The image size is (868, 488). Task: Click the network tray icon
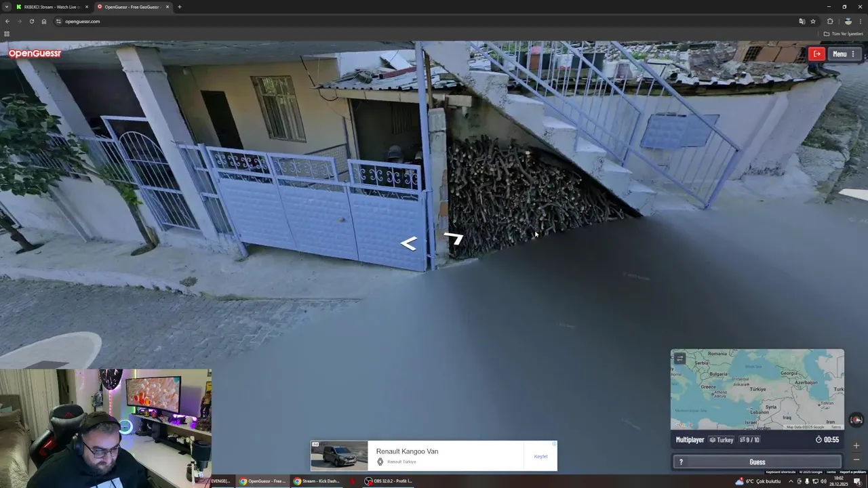coord(815,481)
